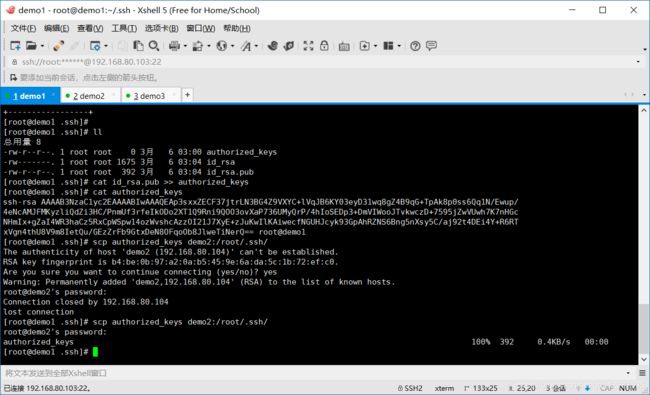This screenshot has width=650, height=395.
Task: Click the font letter A icon
Action: (246, 46)
